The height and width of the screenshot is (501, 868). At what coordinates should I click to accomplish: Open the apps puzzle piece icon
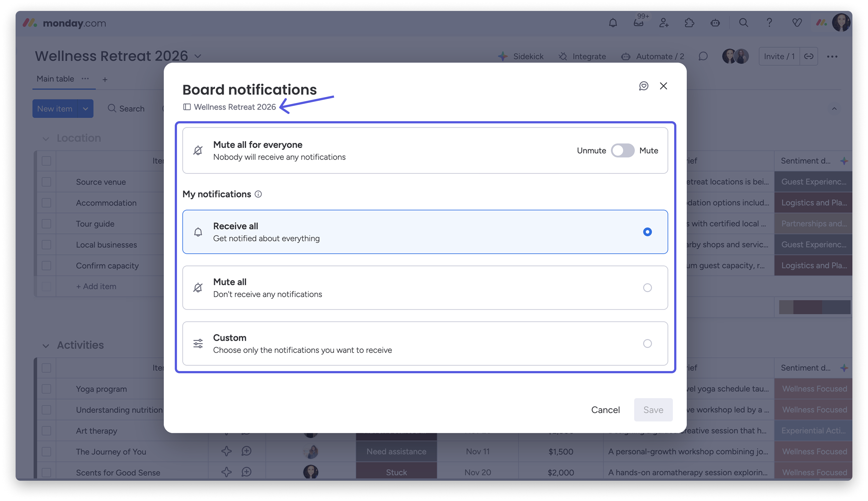(689, 23)
